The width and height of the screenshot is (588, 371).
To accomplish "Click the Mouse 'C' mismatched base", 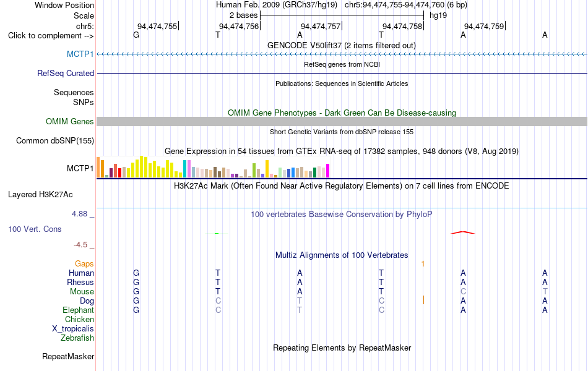I will point(463,292).
